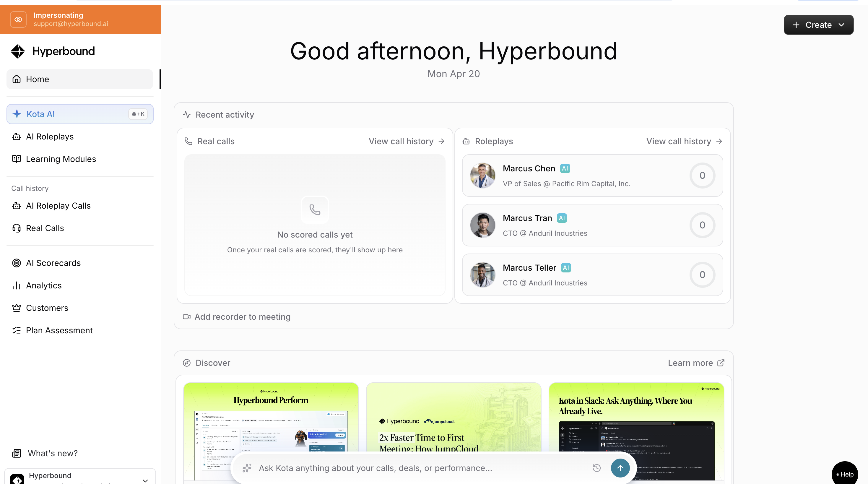Open Real Calls in the sidebar
Image resolution: width=868 pixels, height=484 pixels.
(x=80, y=228)
